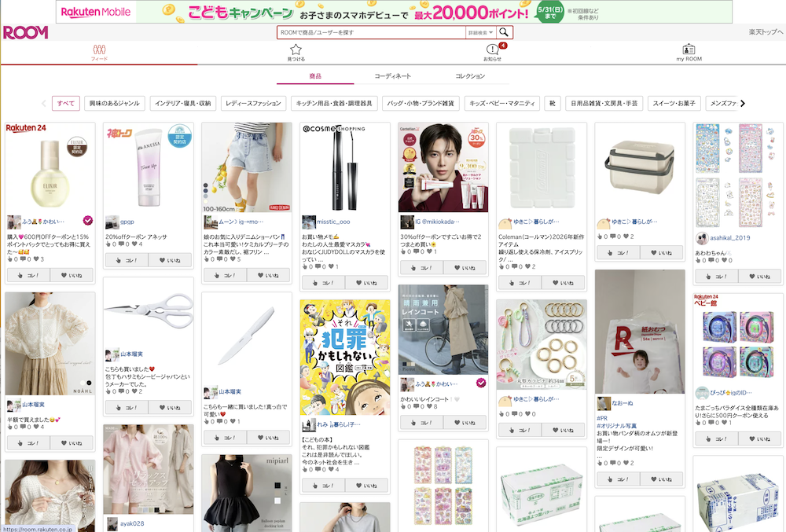Click コレ! on the white knife card

[225, 438]
